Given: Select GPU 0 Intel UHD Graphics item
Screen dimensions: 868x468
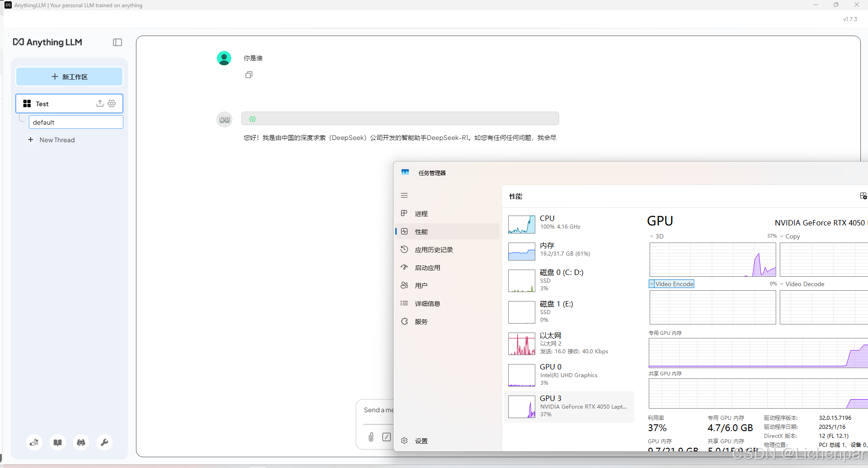Looking at the screenshot, I should (x=569, y=374).
